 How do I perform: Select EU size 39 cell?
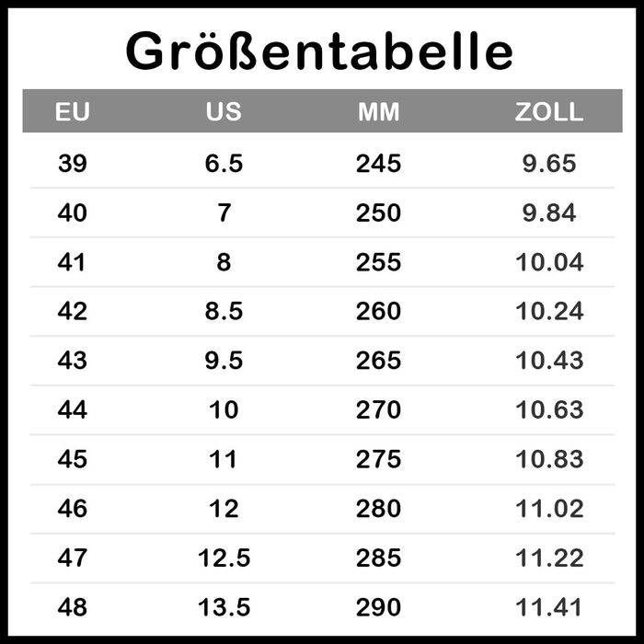click(73, 164)
